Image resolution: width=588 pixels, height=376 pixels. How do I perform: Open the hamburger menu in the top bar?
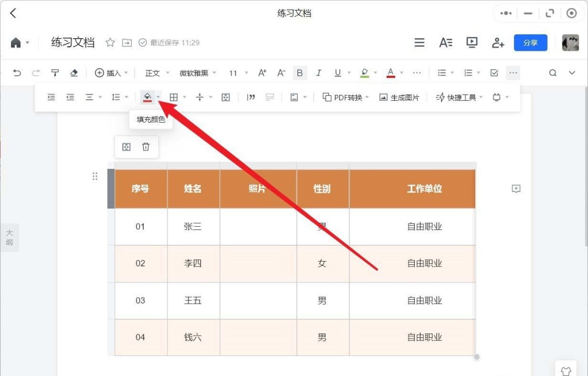tap(419, 42)
